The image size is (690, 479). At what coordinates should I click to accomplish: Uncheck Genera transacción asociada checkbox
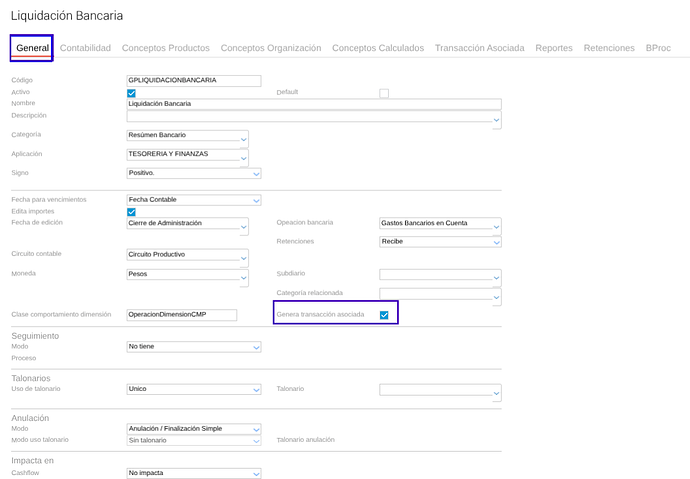pyautogui.click(x=384, y=315)
